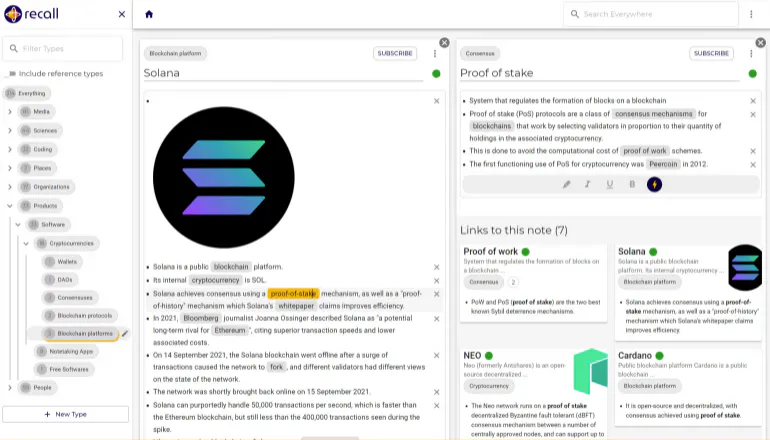Expand the Sciences type node

(9, 131)
